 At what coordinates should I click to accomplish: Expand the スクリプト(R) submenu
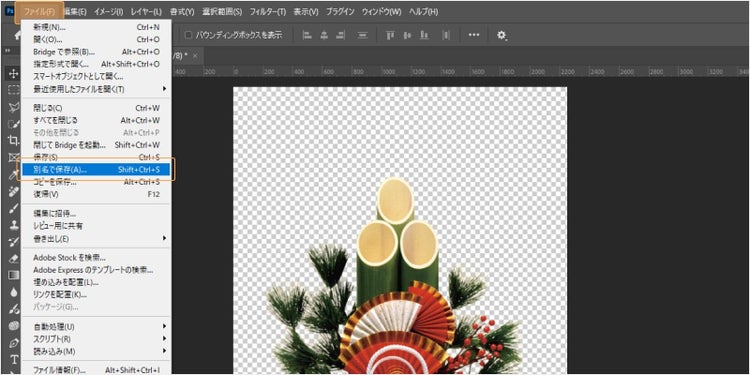(164, 339)
